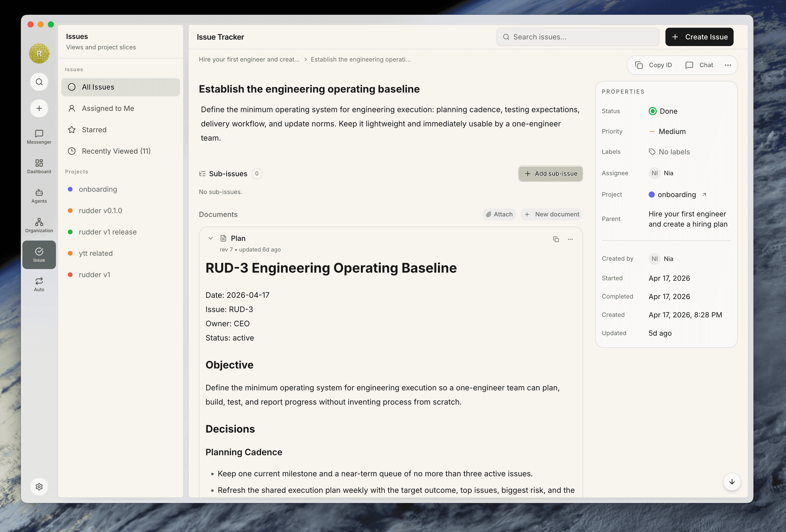Viewport: 786px width, 532px height.
Task: Open the rudder v0.1.0 project
Action: (120, 210)
